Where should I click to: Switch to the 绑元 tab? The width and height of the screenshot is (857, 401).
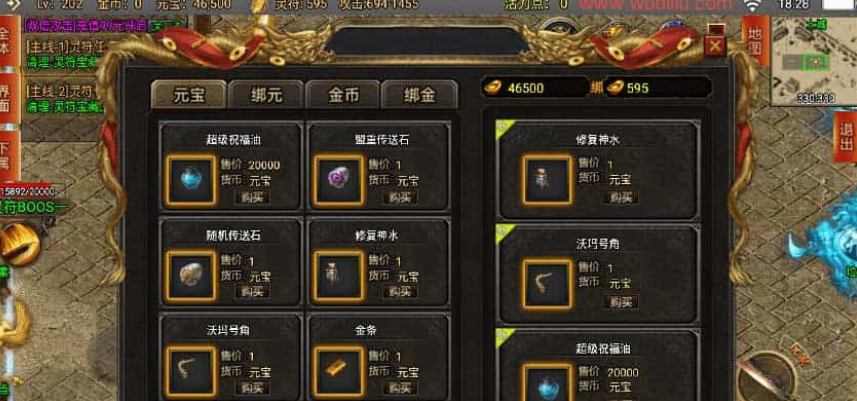pyautogui.click(x=267, y=95)
